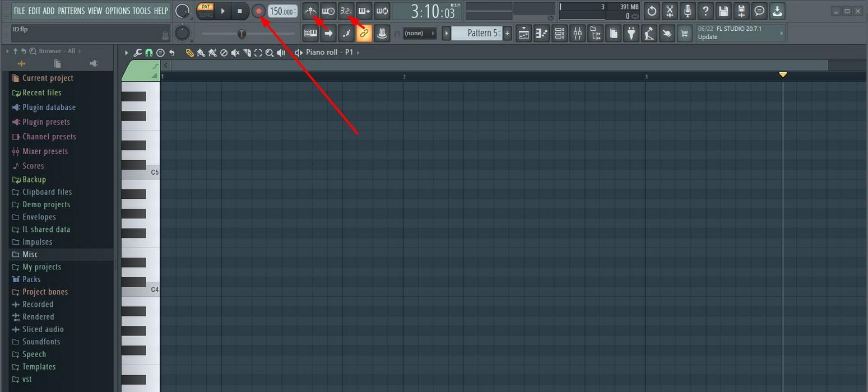Viewport: 868px width, 392px height.
Task: Select the zoom magnifier tool in the piano roll
Action: click(x=270, y=52)
